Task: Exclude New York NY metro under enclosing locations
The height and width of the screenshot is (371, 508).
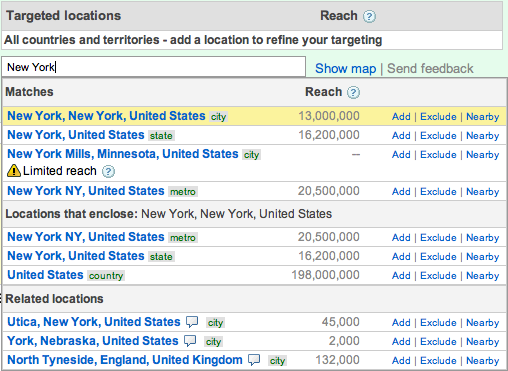Action: pos(438,237)
